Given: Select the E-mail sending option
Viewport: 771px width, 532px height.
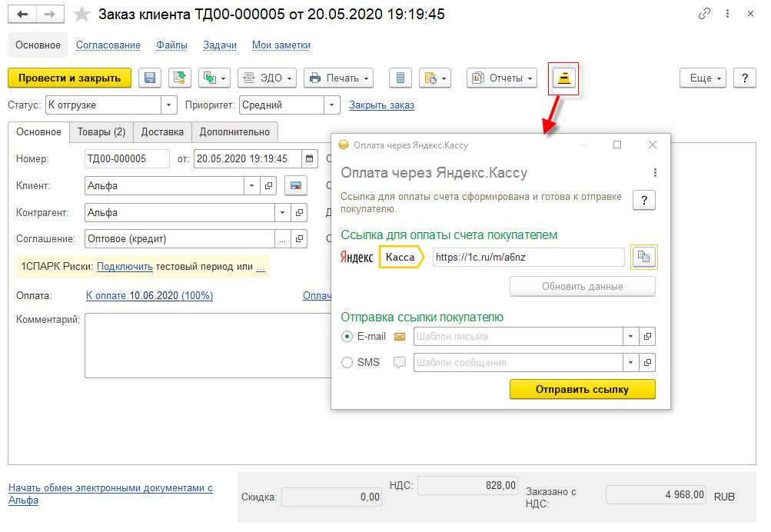Looking at the screenshot, I should [347, 336].
